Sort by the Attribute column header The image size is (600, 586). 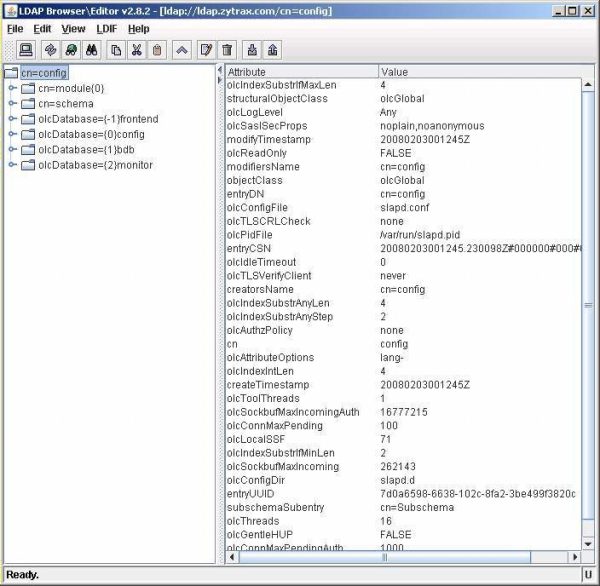pyautogui.click(x=300, y=72)
